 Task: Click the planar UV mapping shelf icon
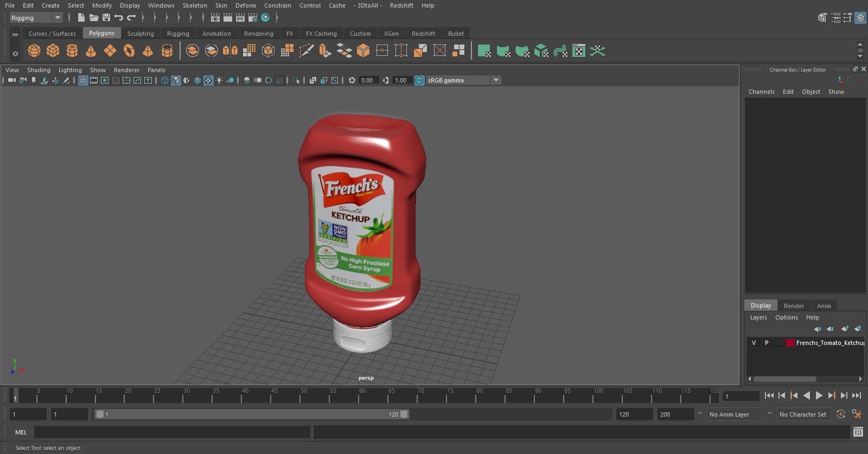tap(484, 51)
